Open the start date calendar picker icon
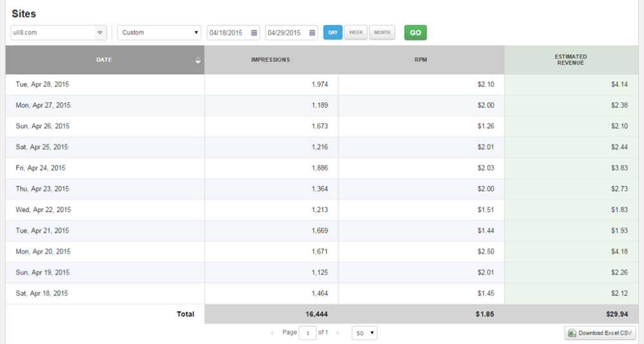This screenshot has width=644, height=344. 254,33
